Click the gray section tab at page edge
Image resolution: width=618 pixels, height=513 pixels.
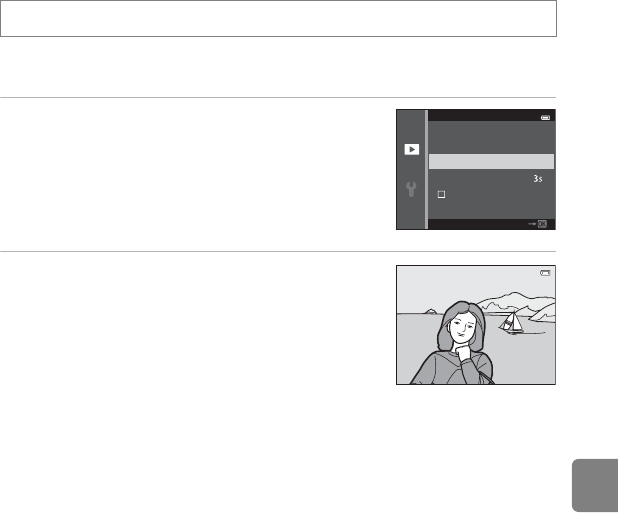(595, 485)
